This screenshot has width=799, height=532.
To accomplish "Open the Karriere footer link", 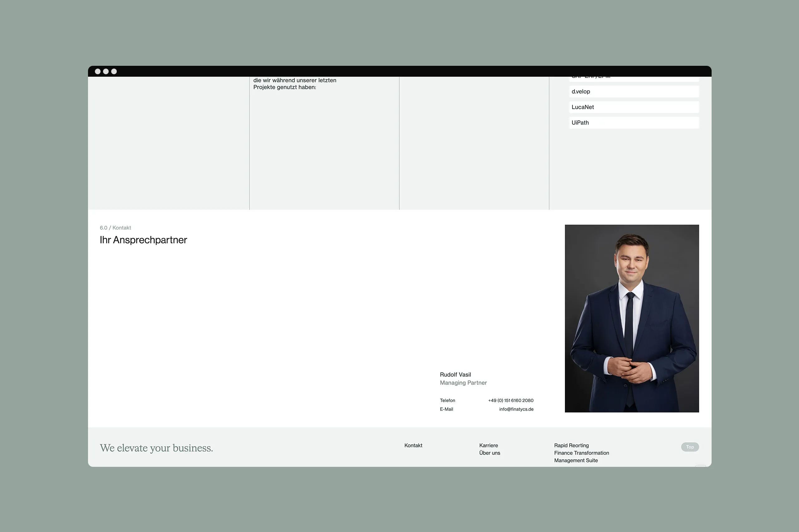I will [488, 446].
